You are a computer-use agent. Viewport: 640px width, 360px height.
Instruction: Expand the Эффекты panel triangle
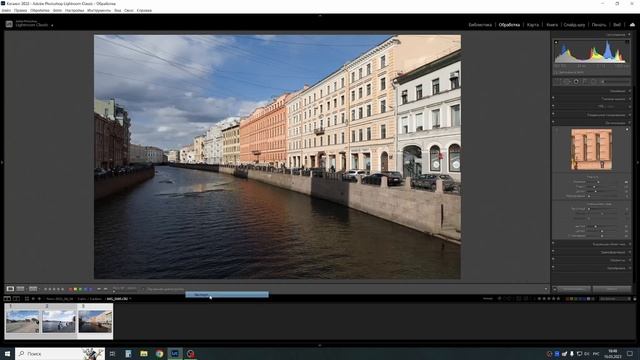tap(629, 260)
